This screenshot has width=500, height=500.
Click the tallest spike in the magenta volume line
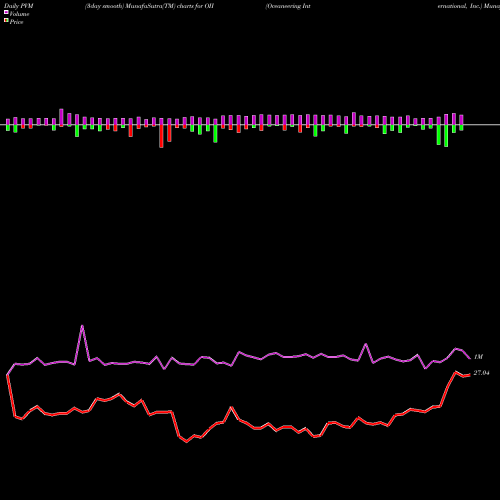pyautogui.click(x=82, y=326)
